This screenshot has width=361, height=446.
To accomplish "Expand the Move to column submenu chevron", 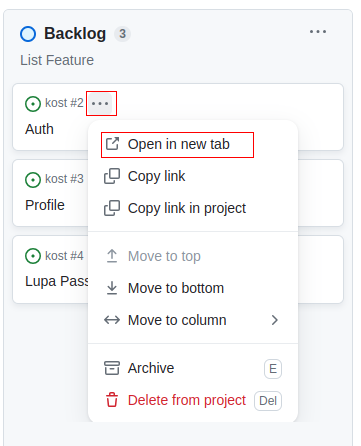I will point(275,320).
